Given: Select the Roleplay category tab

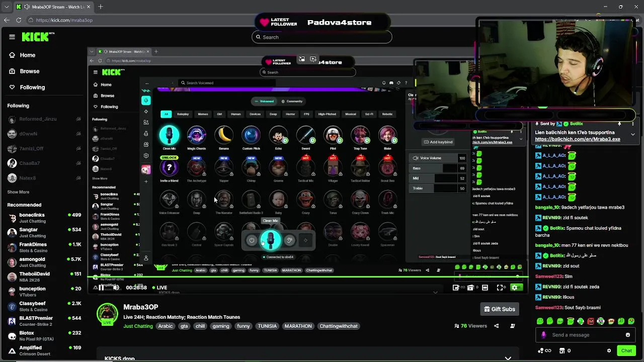Looking at the screenshot, I should (x=183, y=114).
